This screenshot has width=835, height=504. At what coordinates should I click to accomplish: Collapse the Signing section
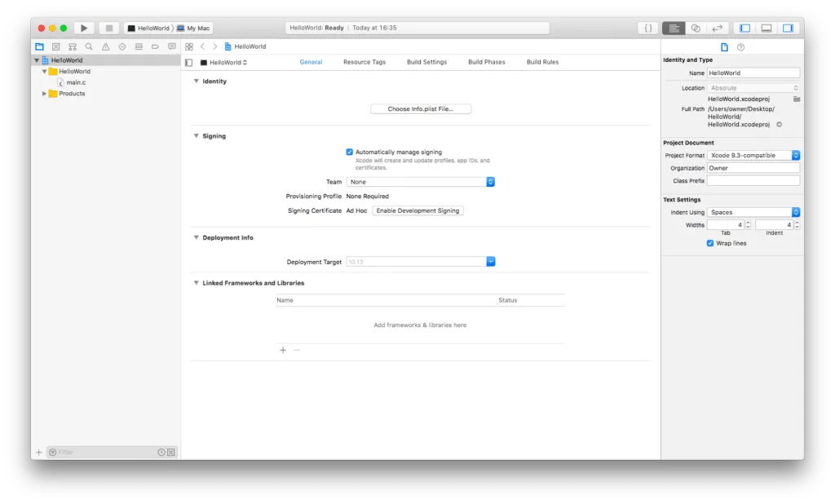[196, 136]
